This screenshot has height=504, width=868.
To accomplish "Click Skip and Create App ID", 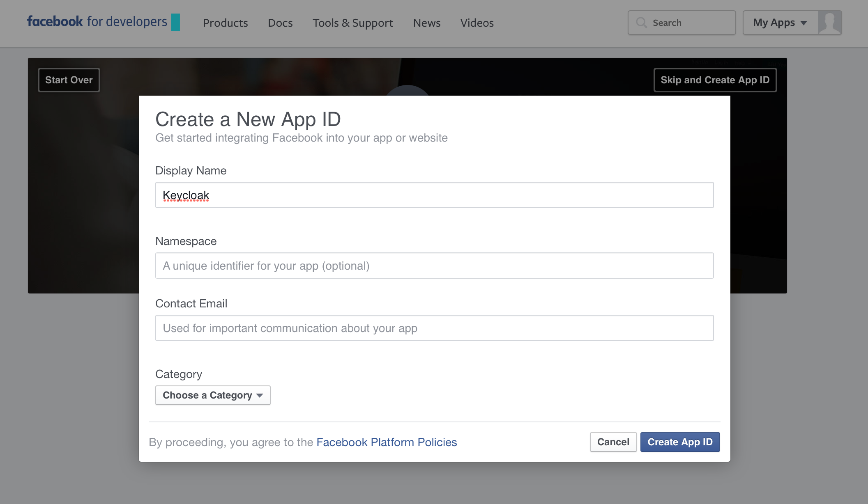I will (x=715, y=80).
